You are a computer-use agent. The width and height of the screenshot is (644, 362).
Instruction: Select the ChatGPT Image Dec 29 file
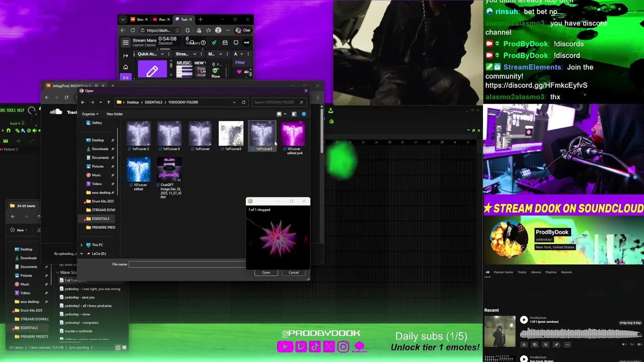pyautogui.click(x=169, y=178)
